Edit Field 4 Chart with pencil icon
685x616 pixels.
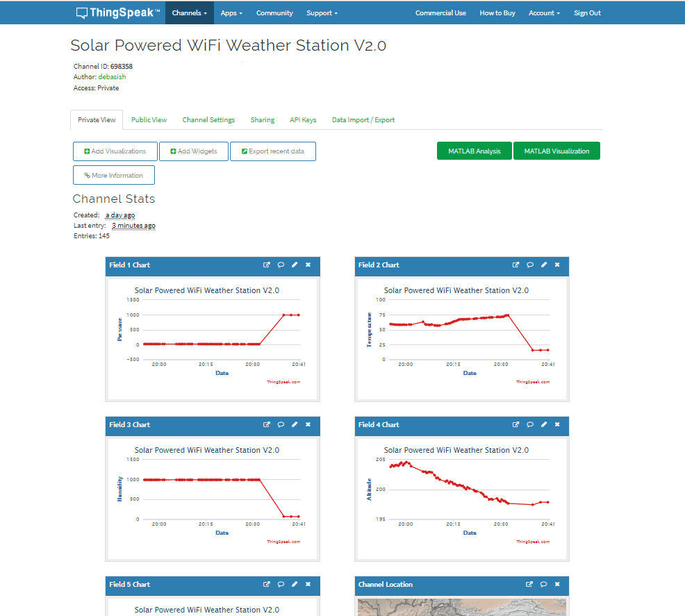pyautogui.click(x=544, y=424)
